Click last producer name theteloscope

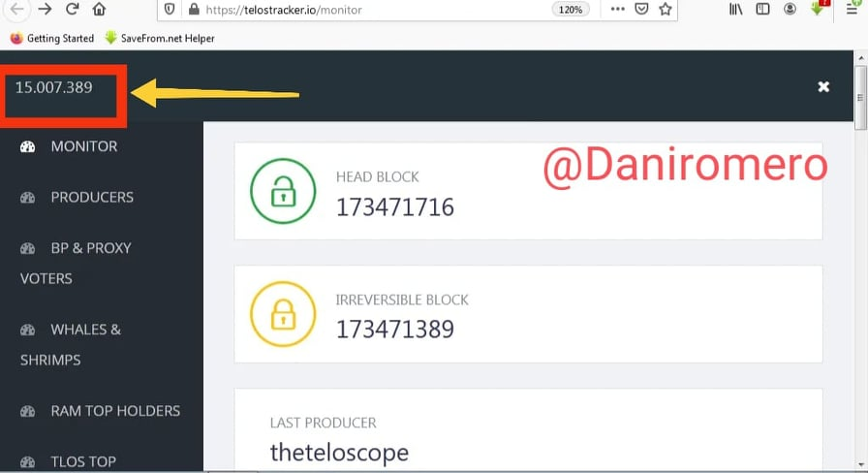[x=339, y=453]
